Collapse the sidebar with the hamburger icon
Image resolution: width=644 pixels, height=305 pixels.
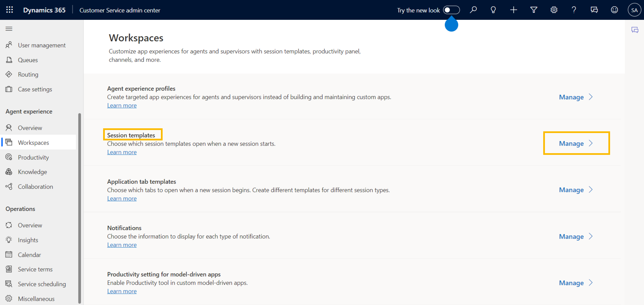tap(9, 29)
